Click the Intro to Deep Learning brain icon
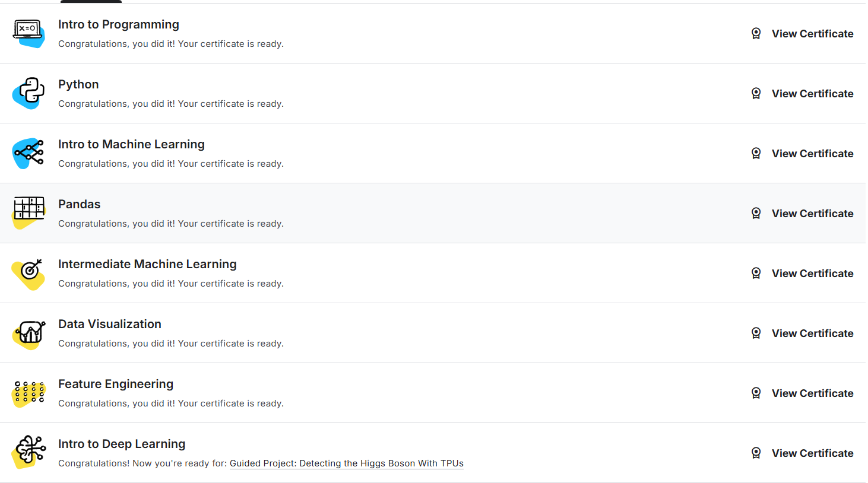Image resolution: width=868 pixels, height=483 pixels. coord(28,452)
